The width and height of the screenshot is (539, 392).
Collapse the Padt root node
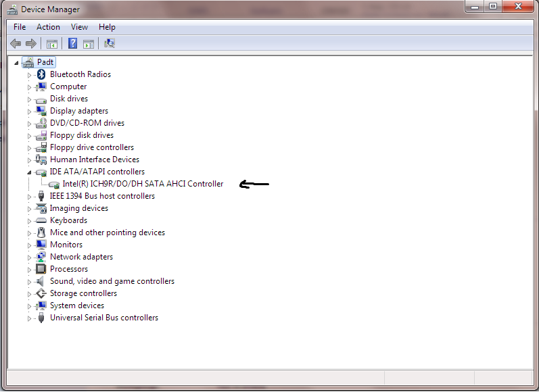coord(16,63)
